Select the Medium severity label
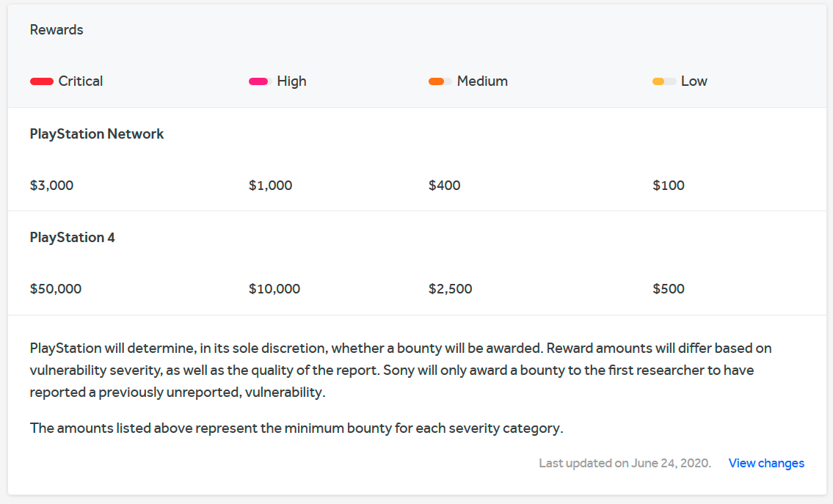 pos(482,81)
